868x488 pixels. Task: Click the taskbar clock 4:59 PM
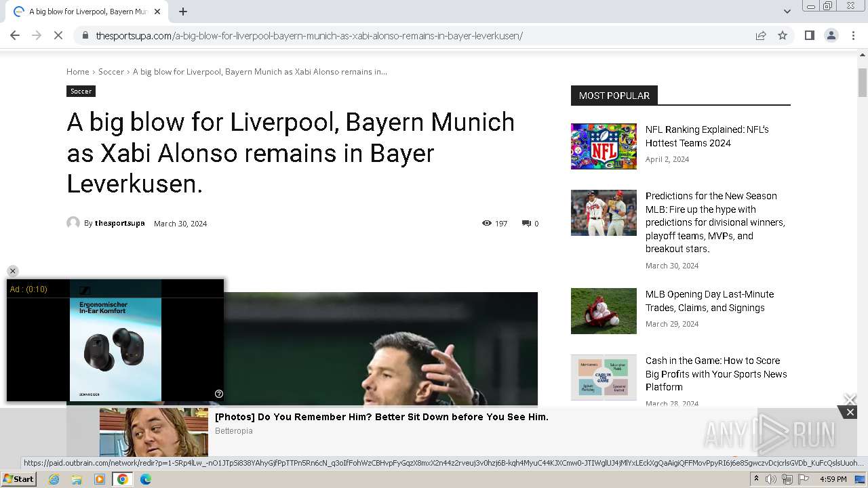pos(833,479)
